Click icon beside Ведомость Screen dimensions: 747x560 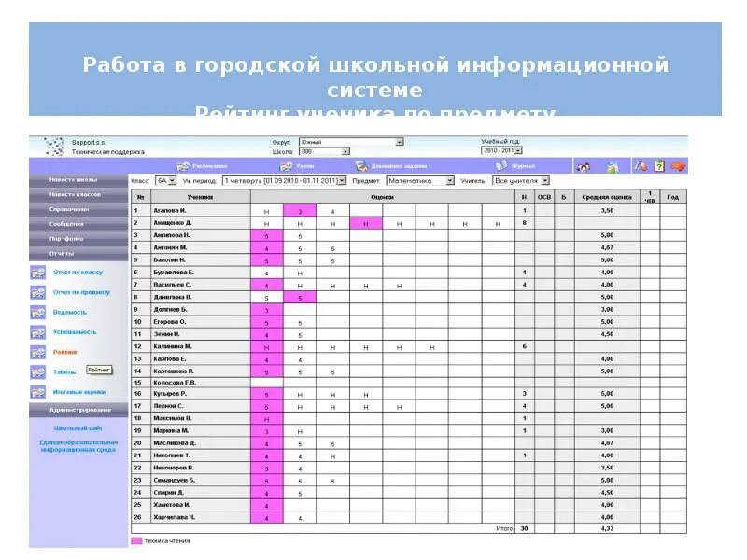[x=37, y=313]
